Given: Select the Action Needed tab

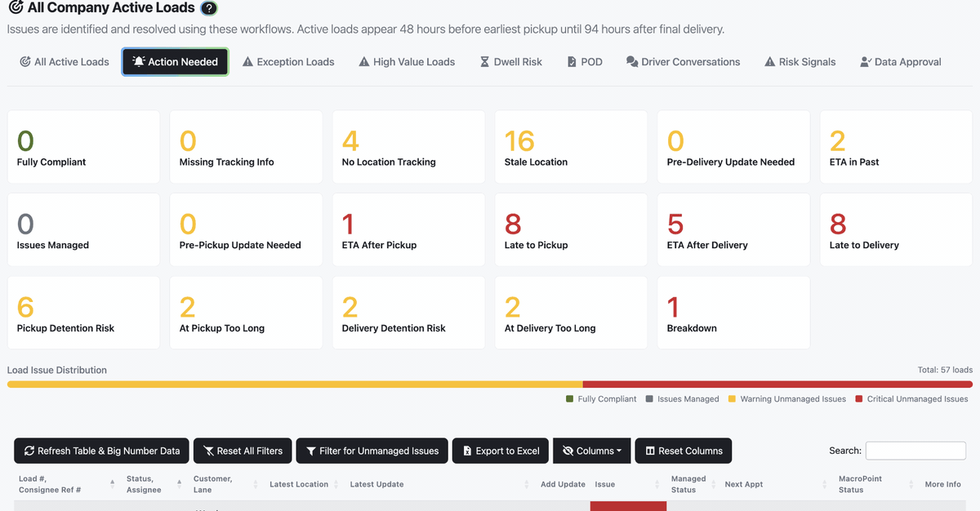Looking at the screenshot, I should click(x=175, y=62).
